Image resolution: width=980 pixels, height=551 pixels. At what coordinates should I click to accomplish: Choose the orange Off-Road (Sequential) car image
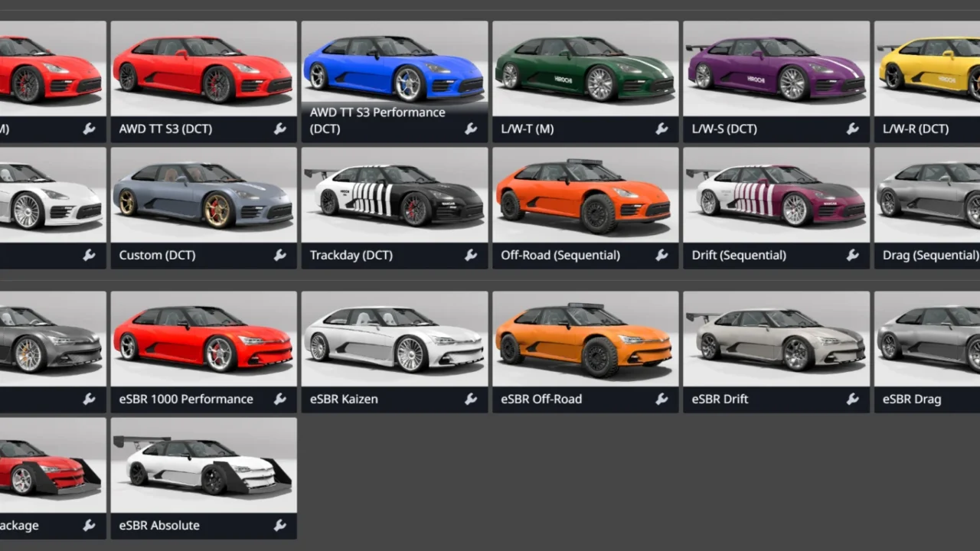click(585, 194)
